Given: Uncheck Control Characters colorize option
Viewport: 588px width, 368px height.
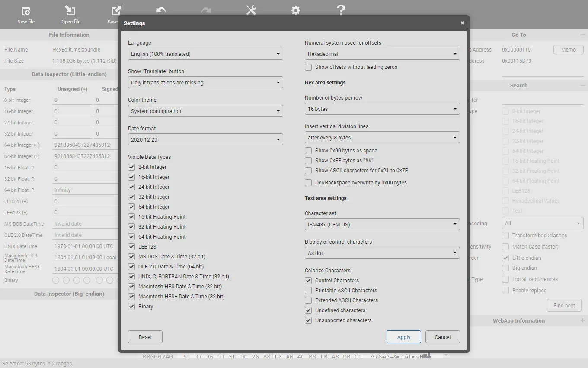Looking at the screenshot, I should coord(308,281).
